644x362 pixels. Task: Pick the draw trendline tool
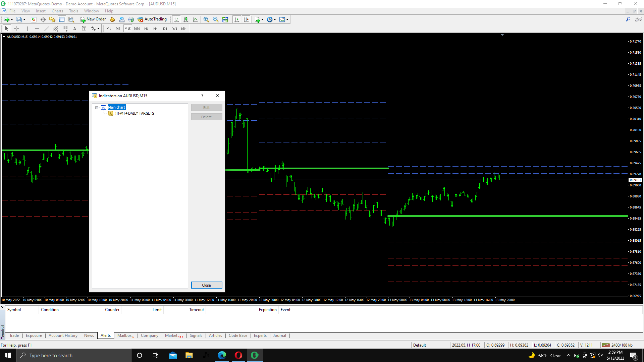pyautogui.click(x=47, y=28)
